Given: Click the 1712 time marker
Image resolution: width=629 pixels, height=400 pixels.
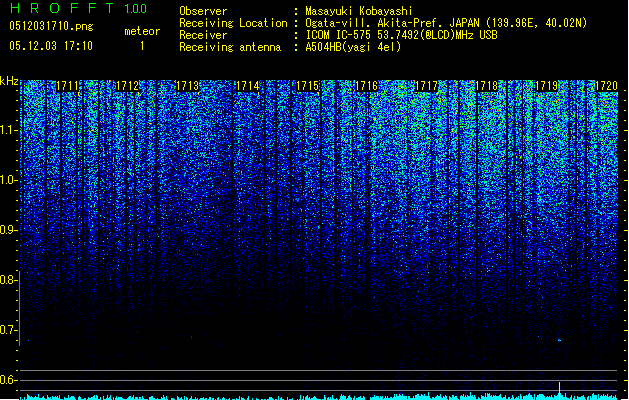Looking at the screenshot, I should 128,86.
